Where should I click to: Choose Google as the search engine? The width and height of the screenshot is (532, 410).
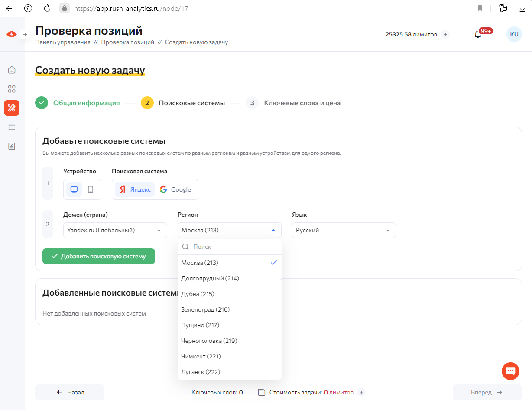click(x=175, y=189)
